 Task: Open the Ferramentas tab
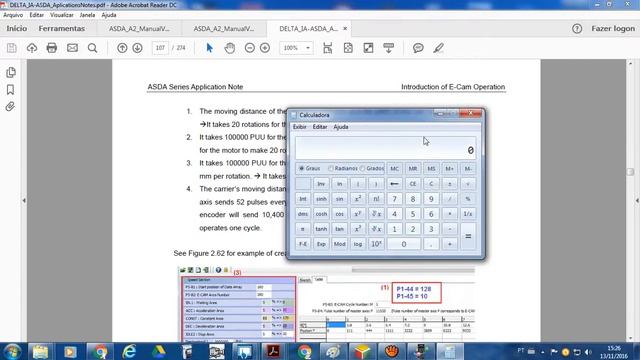(62, 29)
